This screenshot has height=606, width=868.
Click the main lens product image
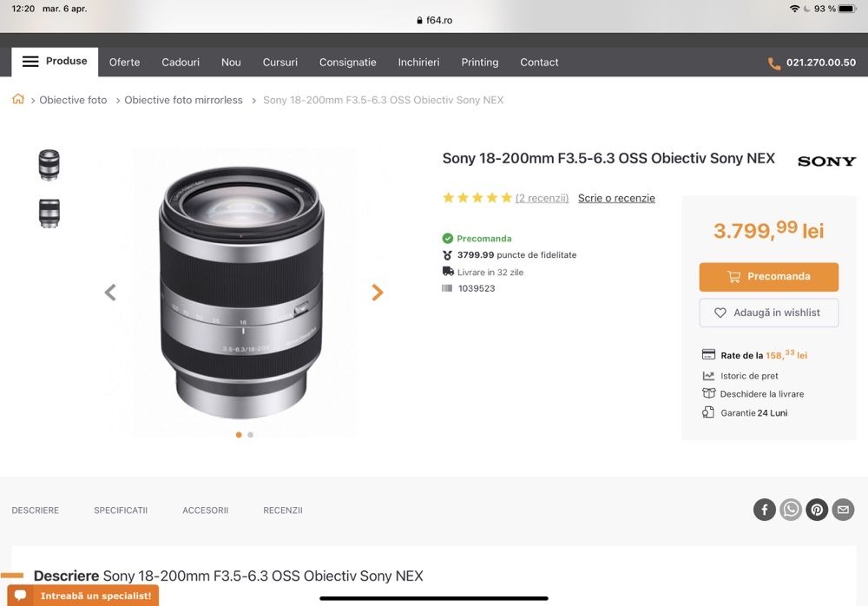[242, 293]
